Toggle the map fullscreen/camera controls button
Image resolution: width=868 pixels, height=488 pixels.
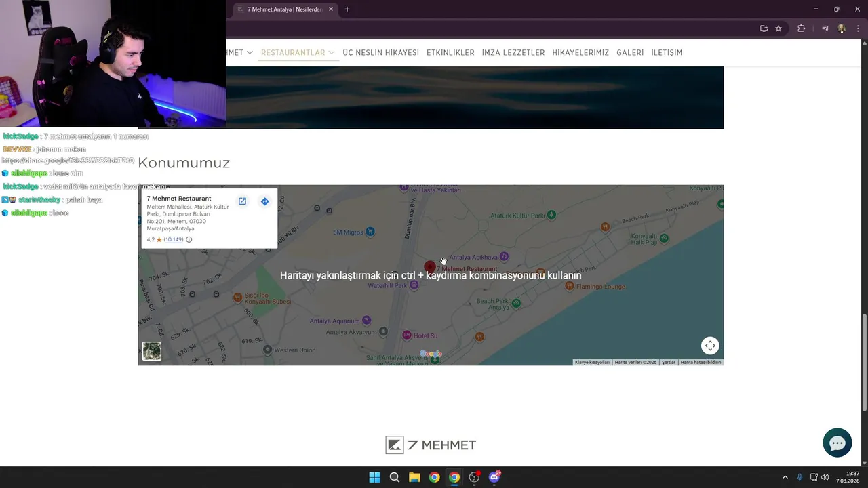[x=710, y=346]
